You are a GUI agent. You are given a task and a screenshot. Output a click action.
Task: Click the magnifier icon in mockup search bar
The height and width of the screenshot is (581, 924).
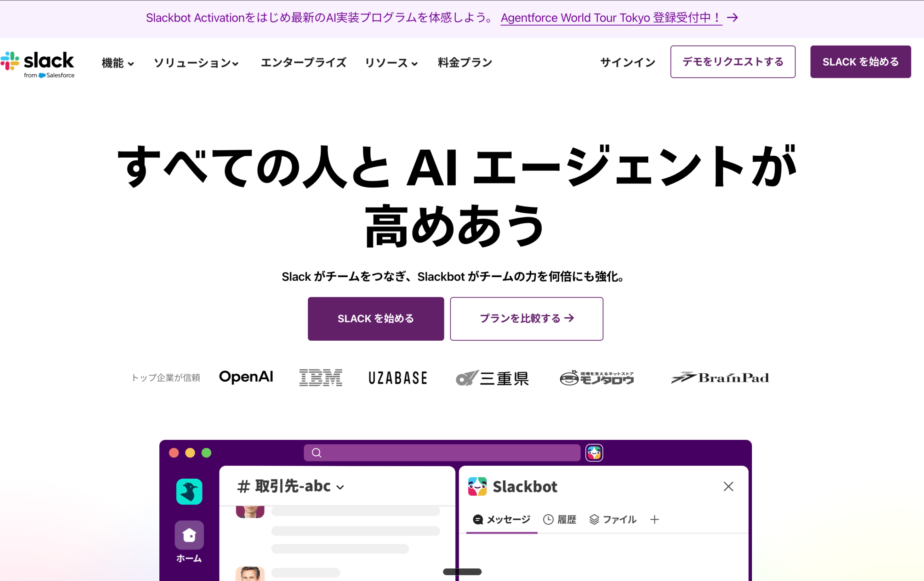click(316, 453)
